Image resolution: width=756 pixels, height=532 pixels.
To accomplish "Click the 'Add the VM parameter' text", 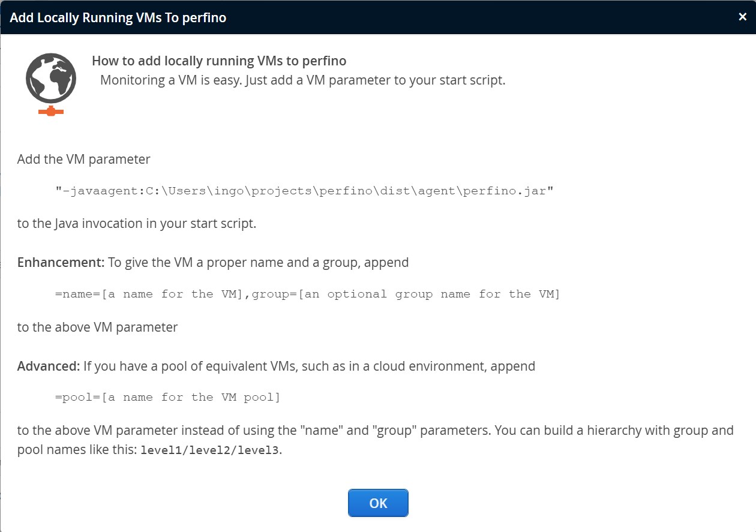I will pyautogui.click(x=84, y=160).
